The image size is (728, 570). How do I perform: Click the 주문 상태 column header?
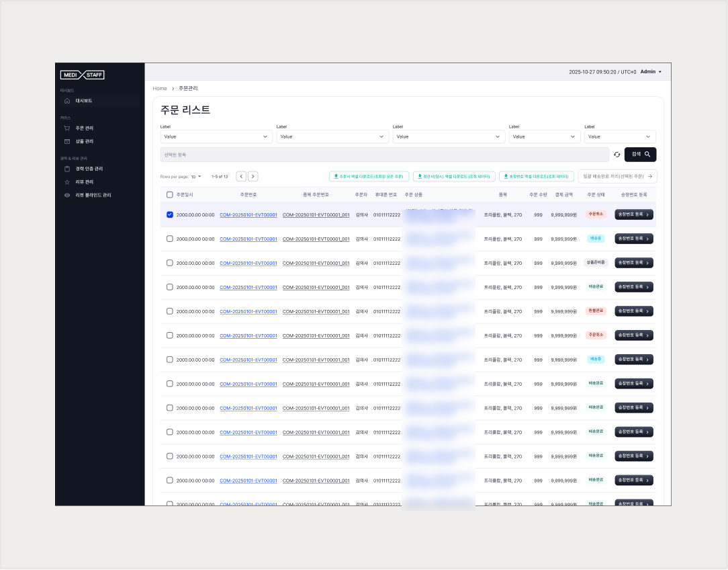pyautogui.click(x=596, y=195)
